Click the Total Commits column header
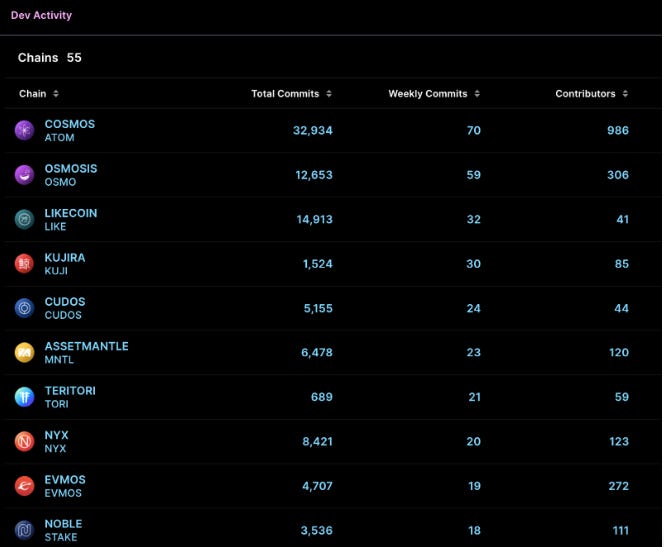This screenshot has height=547, width=664. pos(285,94)
